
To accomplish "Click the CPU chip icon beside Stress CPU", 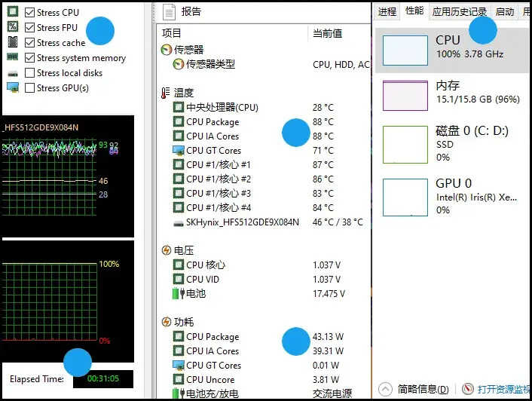I will click(x=13, y=11).
